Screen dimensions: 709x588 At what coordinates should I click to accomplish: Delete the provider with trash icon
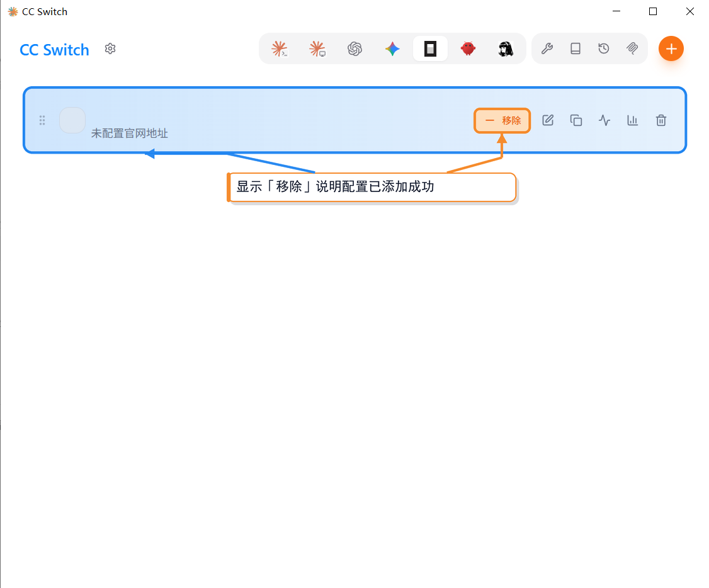pyautogui.click(x=661, y=120)
